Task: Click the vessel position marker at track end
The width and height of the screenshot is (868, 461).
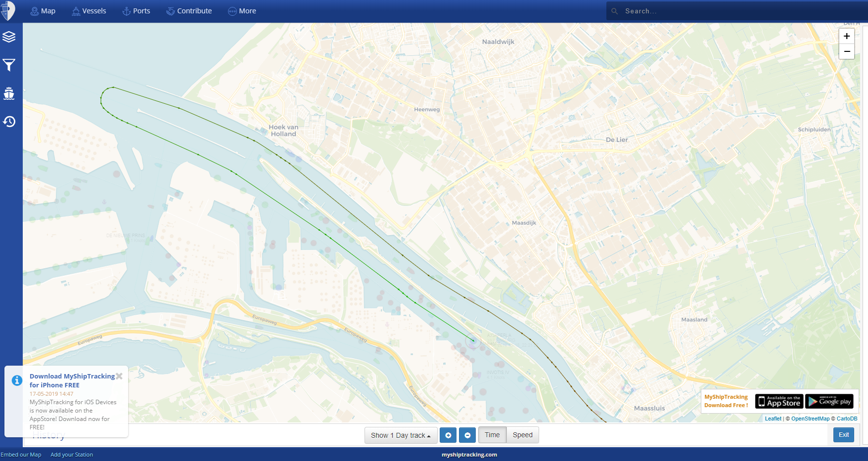Action: (x=473, y=340)
